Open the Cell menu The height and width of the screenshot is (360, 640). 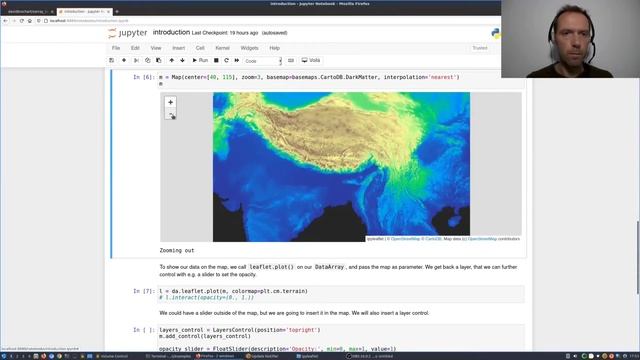pos(200,48)
